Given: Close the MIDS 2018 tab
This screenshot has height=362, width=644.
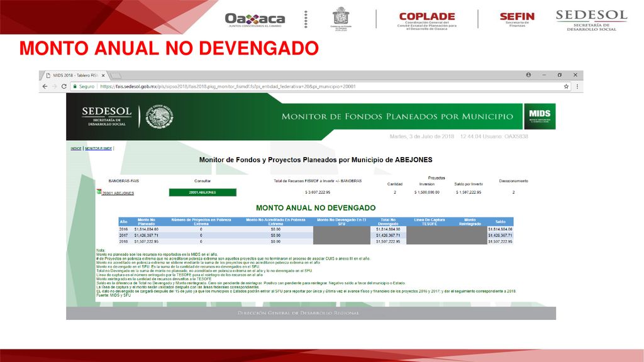Looking at the screenshot, I should pyautogui.click(x=103, y=75).
